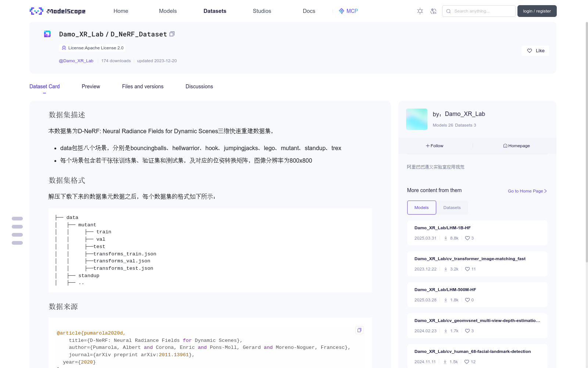Image resolution: width=588 pixels, height=368 pixels.
Task: Click the 174 downloads text
Action: [x=116, y=61]
